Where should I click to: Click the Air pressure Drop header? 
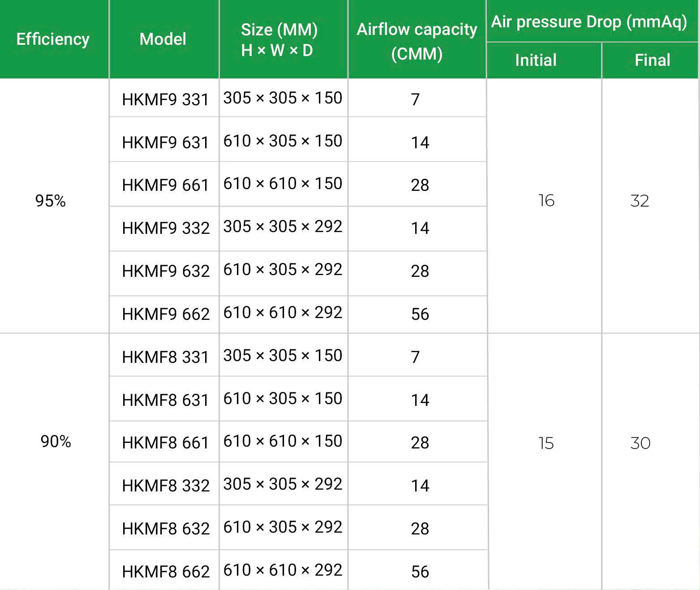[589, 22]
